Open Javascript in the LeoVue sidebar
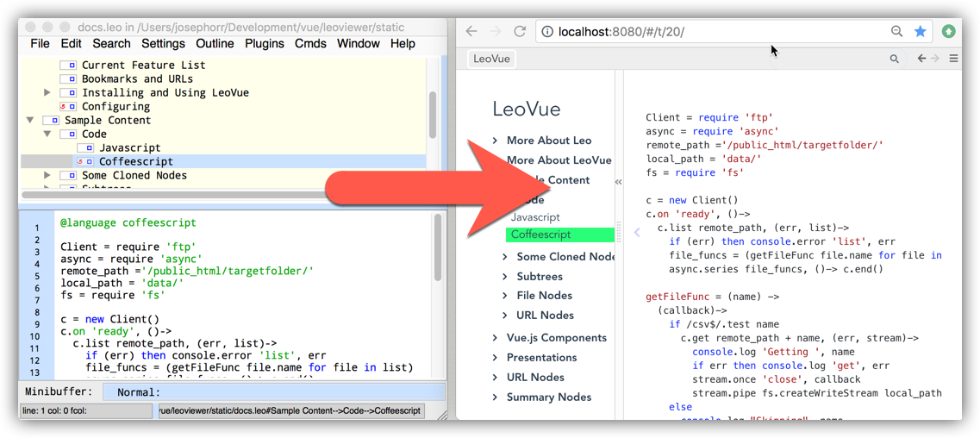This screenshot has width=980, height=438. 535,217
